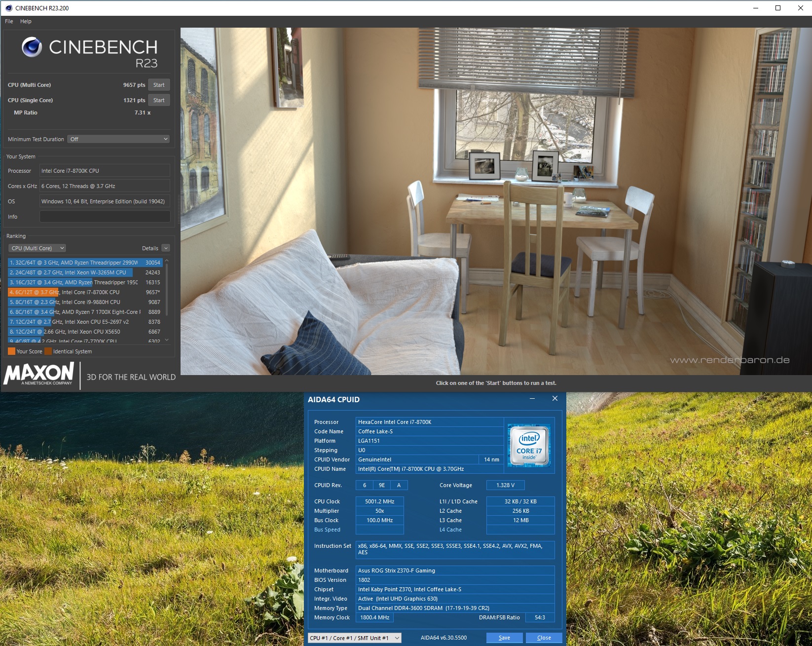Image resolution: width=812 pixels, height=646 pixels.
Task: Click the Motherboard field Asus ROG Strix Z370-F
Action: coord(455,570)
